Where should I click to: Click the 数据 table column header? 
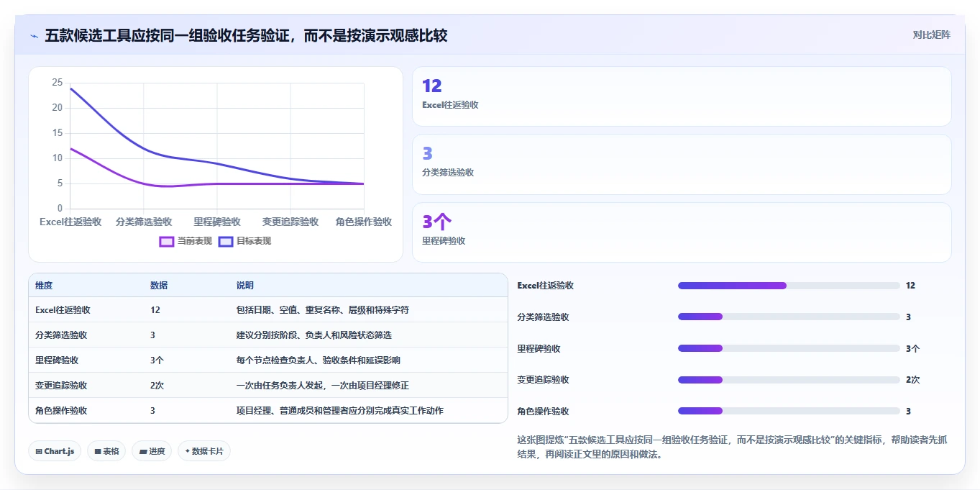coord(159,286)
